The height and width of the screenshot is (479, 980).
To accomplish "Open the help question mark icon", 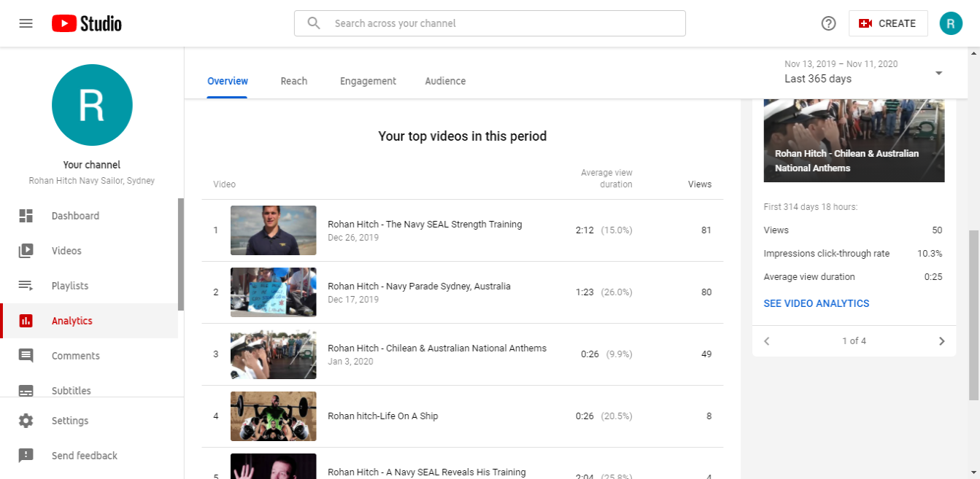I will coord(828,23).
